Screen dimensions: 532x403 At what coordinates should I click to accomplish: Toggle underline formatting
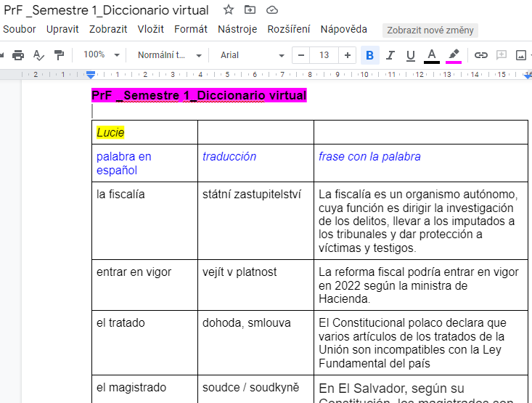(x=411, y=55)
